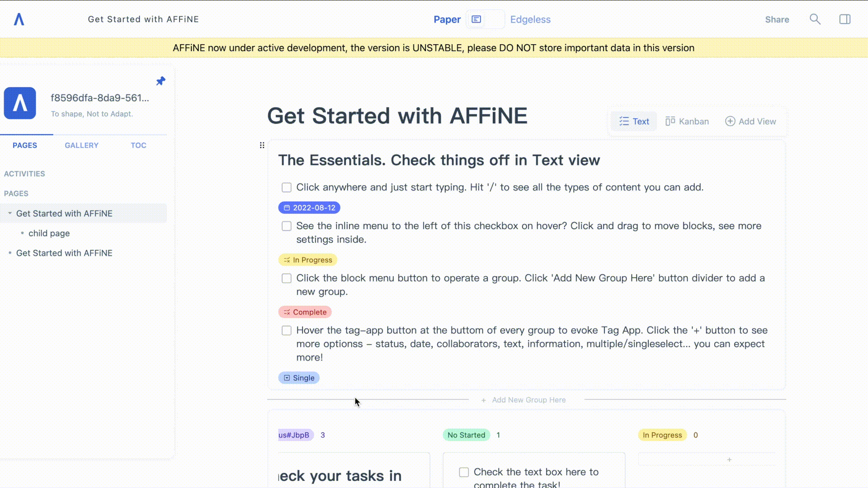Open the PAGES sidebar tab

(x=25, y=145)
